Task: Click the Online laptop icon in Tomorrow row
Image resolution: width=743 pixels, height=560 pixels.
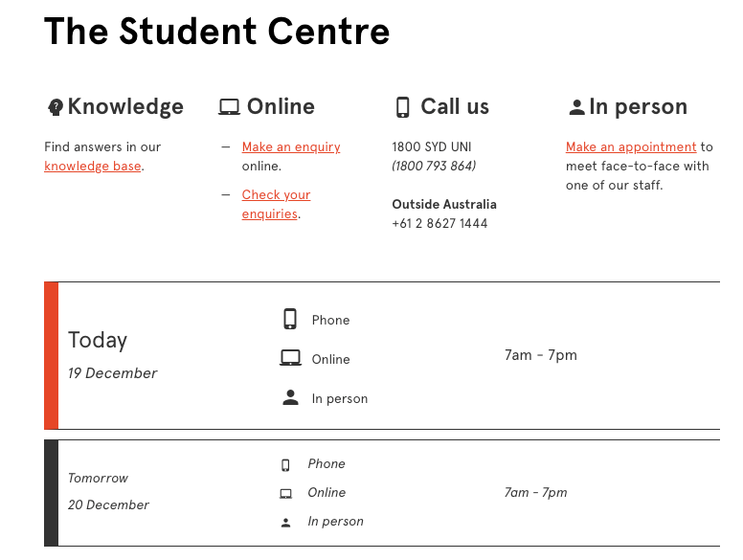Action: tap(285, 494)
